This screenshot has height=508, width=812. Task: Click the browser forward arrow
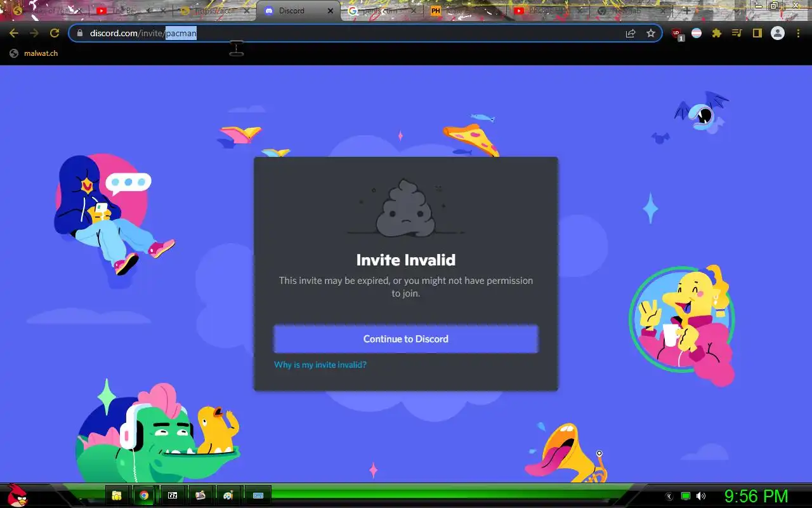point(34,33)
